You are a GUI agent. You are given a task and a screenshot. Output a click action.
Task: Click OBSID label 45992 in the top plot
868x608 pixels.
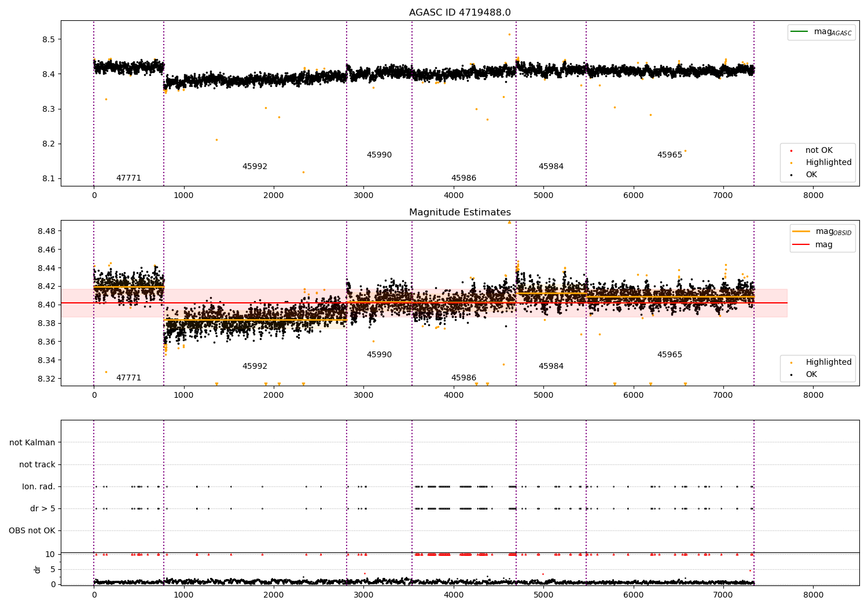[255, 167]
